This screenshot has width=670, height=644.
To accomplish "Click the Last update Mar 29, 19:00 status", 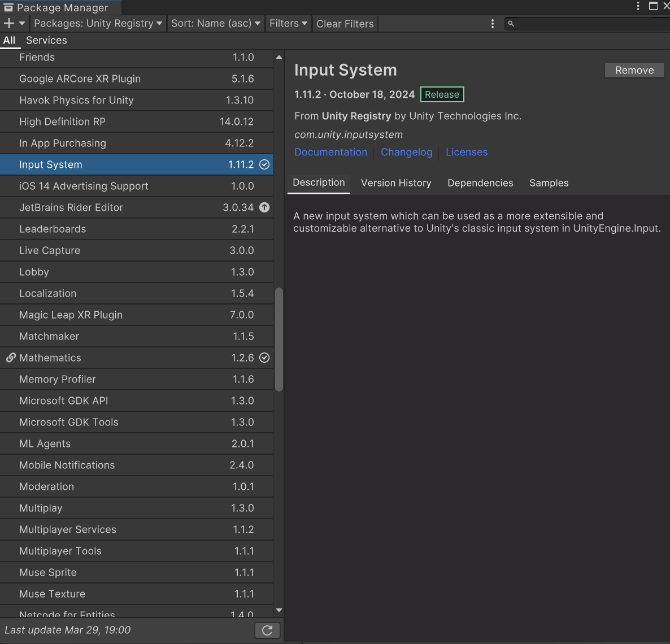I will (x=68, y=630).
